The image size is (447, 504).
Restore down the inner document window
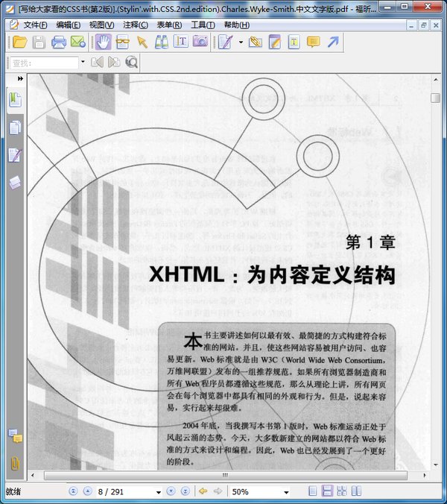click(x=424, y=25)
